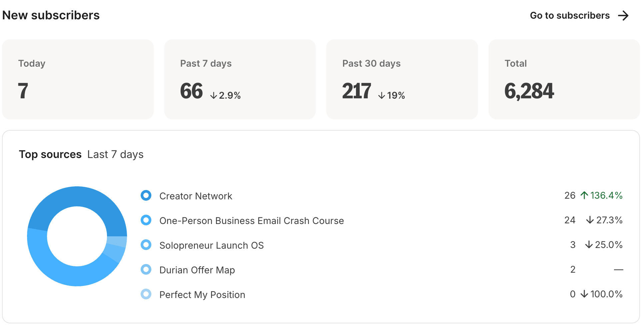This screenshot has width=644, height=326.
Task: Select the Today subscribers card
Action: (78, 79)
